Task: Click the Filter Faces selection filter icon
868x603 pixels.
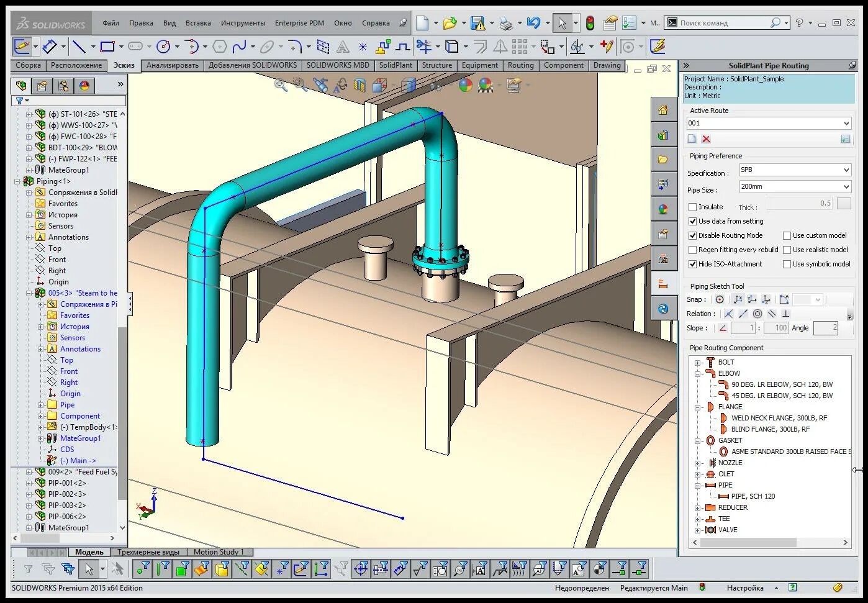Action: [182, 568]
